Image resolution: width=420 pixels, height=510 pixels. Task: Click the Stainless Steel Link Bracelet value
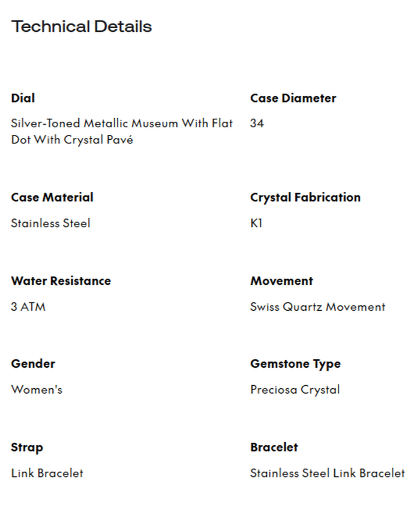pos(327,473)
